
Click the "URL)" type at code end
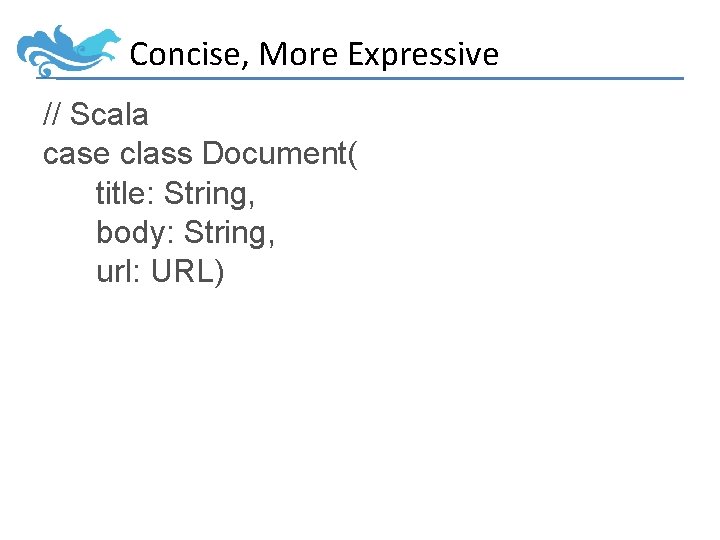click(188, 271)
